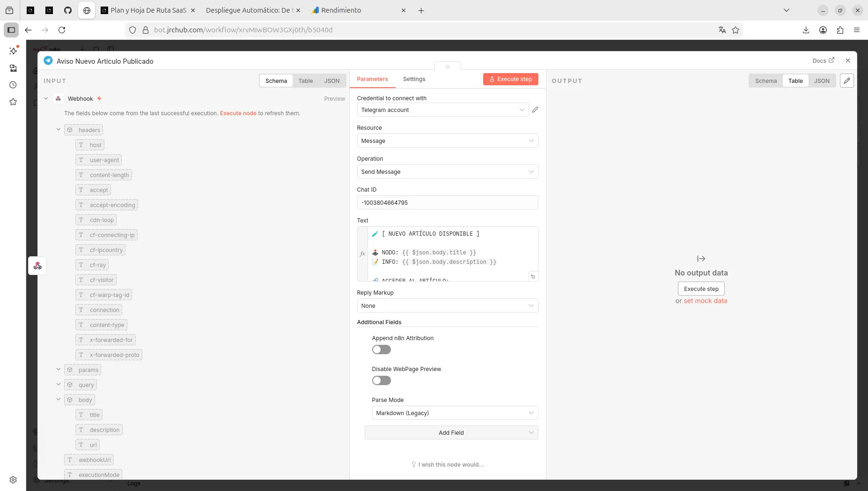Open the Operation Send Message dropdown
This screenshot has height=491, width=868.
click(447, 171)
